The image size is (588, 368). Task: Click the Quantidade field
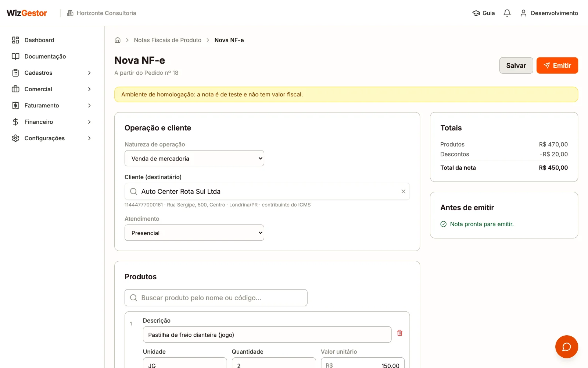point(273,363)
